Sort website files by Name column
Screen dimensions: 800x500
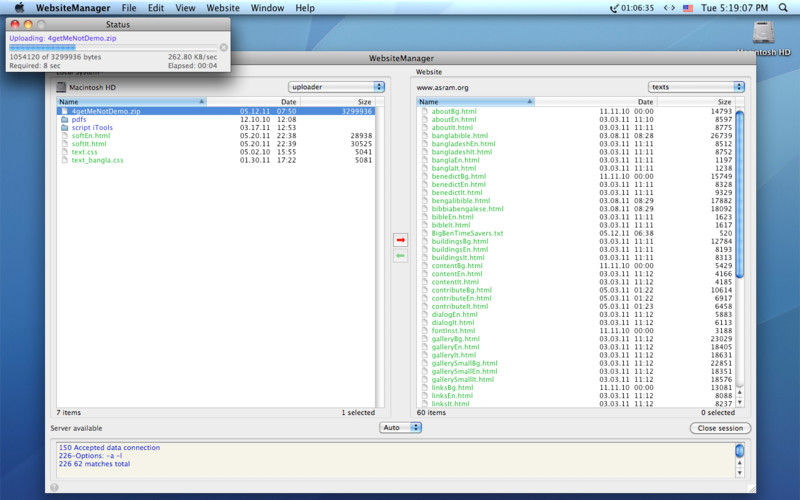(476, 102)
